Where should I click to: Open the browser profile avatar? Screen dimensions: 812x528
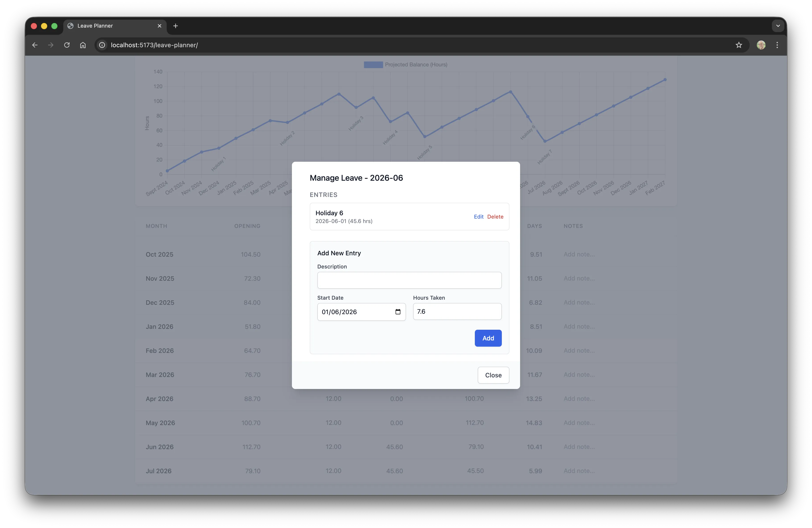tap(761, 45)
